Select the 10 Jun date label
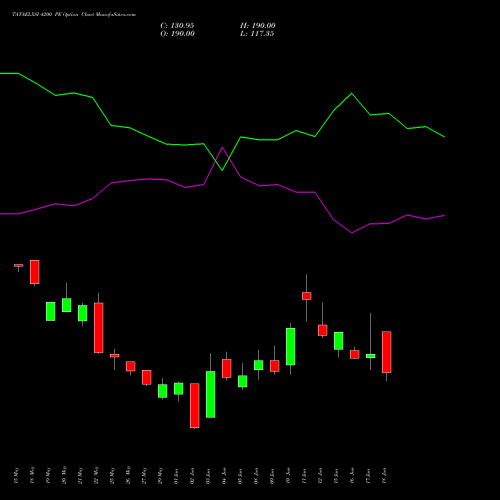The width and height of the screenshot is (500, 500). tap(289, 476)
